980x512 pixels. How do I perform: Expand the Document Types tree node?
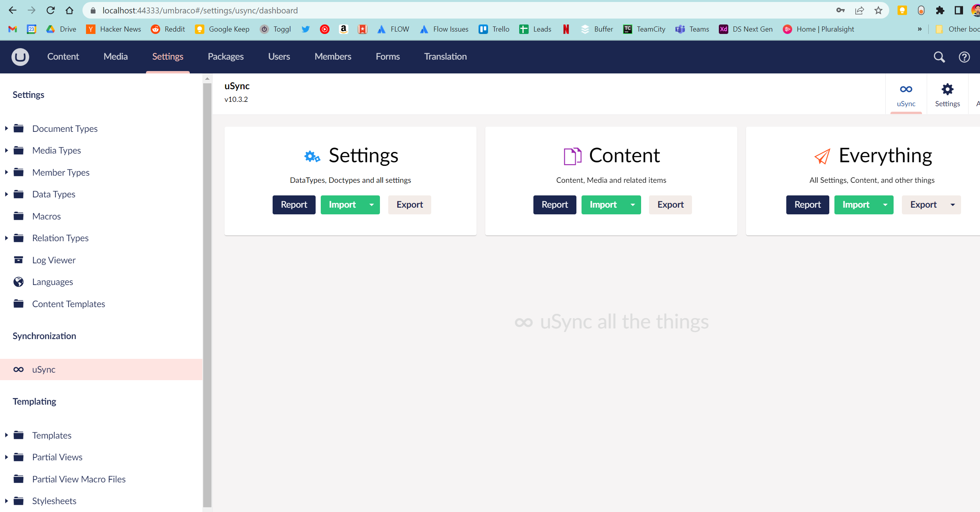6,128
